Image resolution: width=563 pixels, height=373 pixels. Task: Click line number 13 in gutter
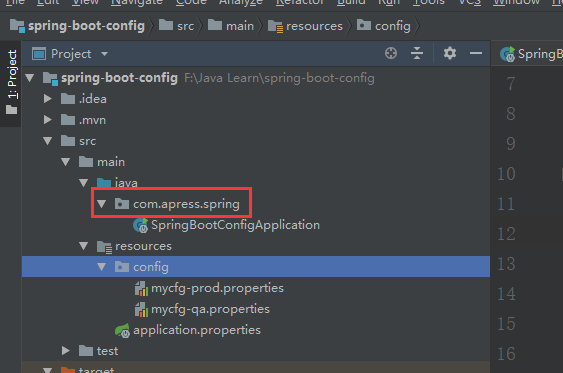pyautogui.click(x=506, y=264)
